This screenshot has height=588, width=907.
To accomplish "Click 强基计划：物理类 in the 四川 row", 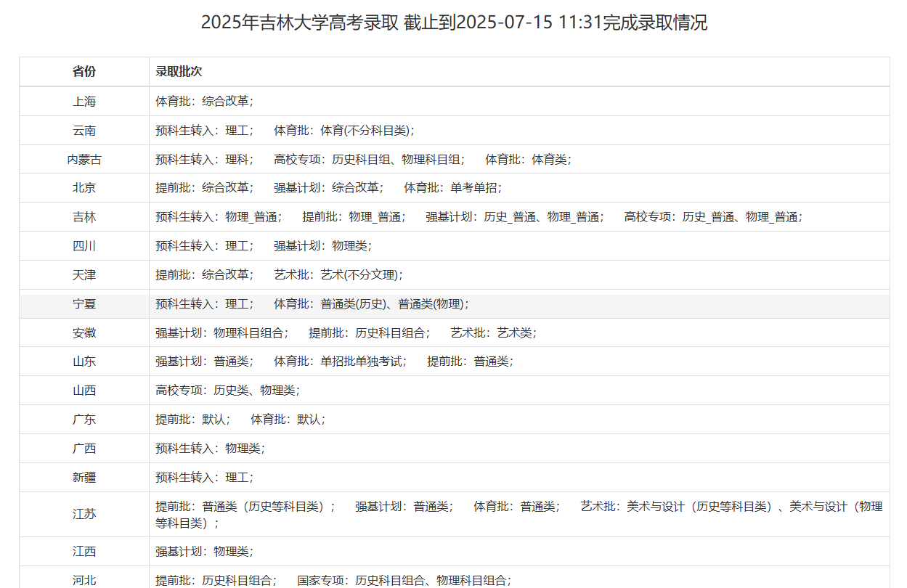I will pos(322,246).
